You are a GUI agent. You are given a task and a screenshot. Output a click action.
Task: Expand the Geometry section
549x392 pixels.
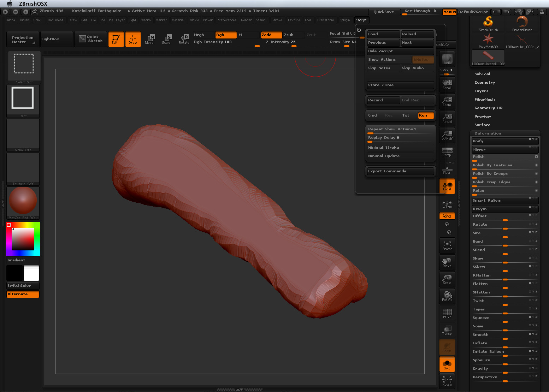pyautogui.click(x=484, y=83)
